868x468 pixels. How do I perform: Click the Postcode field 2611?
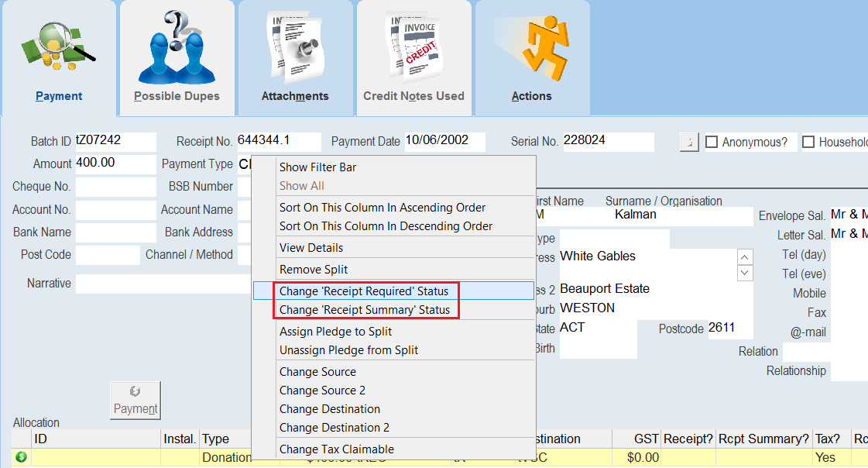coord(730,328)
